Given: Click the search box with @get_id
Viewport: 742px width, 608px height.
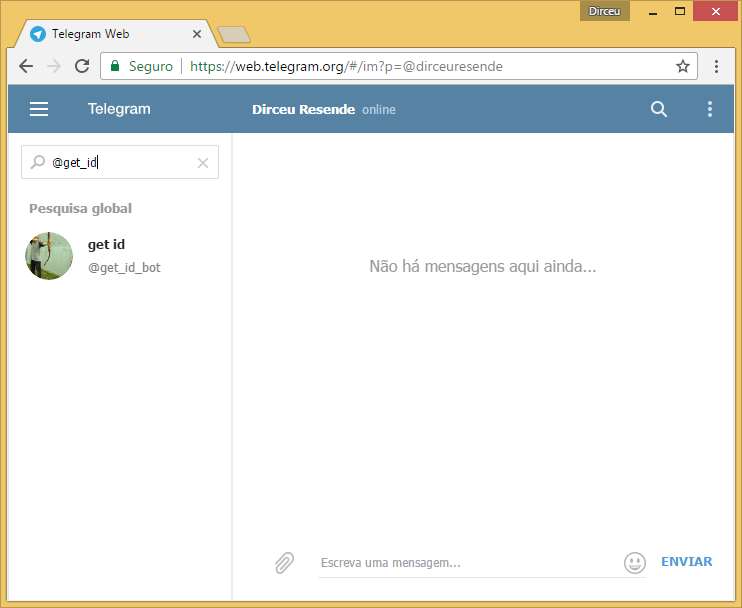Looking at the screenshot, I should 120,162.
